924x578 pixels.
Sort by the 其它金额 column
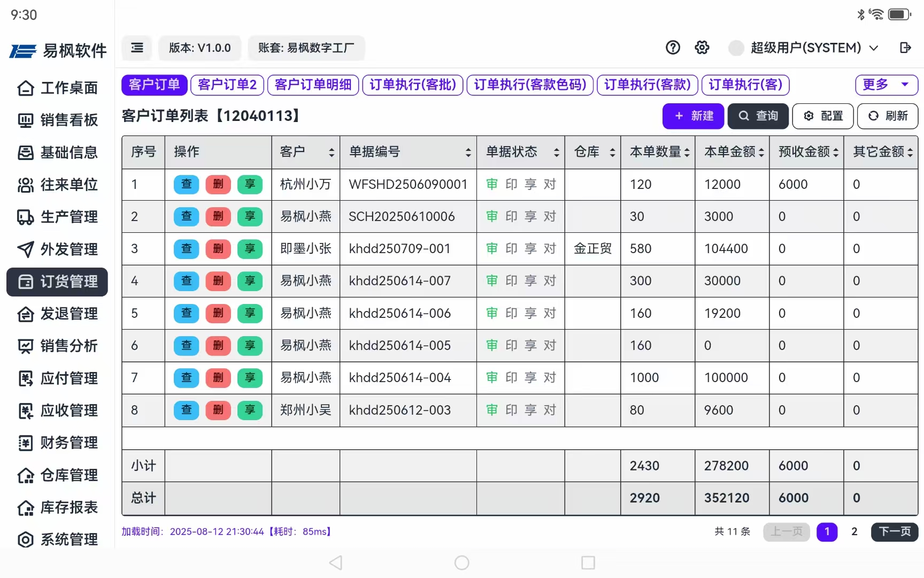(x=910, y=153)
